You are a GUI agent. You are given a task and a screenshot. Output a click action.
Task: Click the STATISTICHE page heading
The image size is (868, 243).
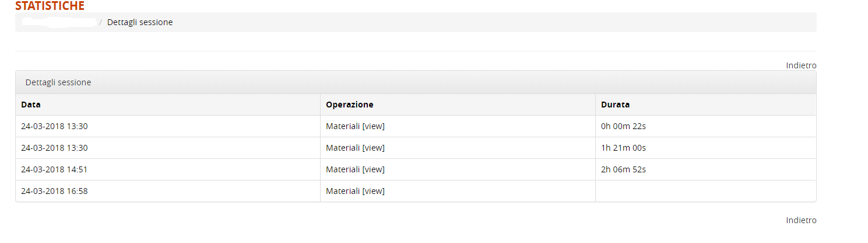point(50,6)
